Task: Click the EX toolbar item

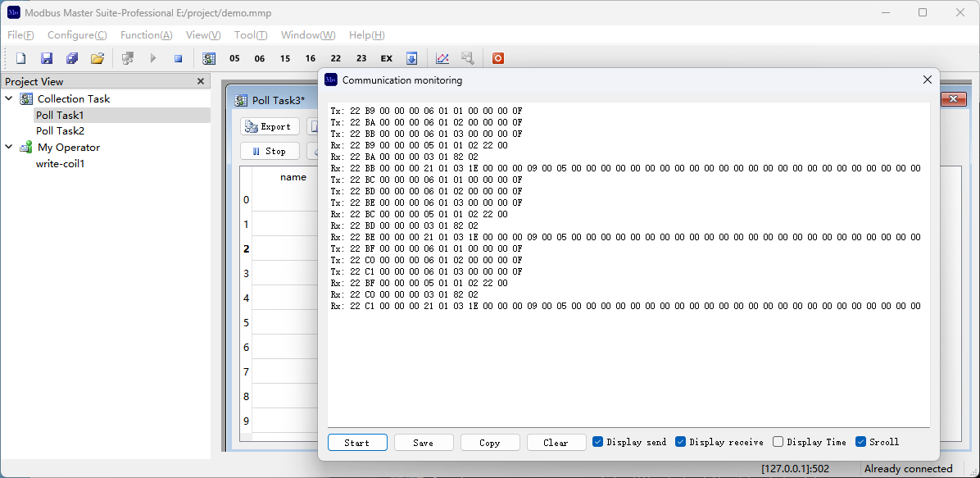Action: coord(387,58)
